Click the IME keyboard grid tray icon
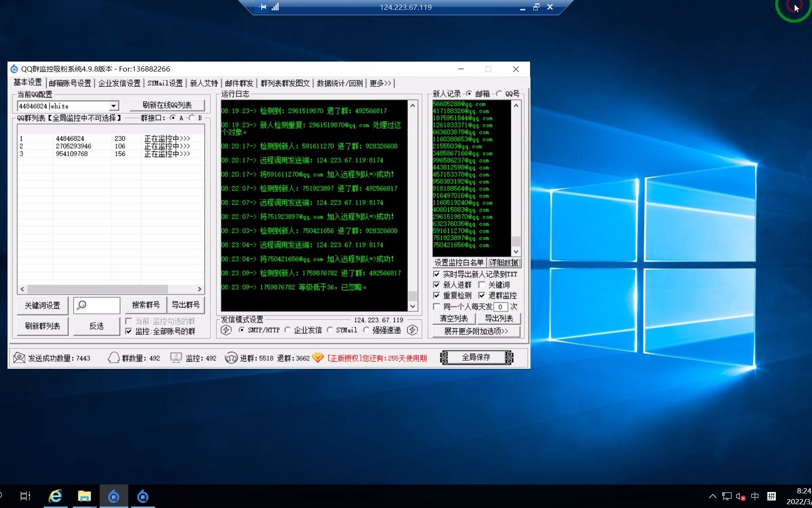The image size is (812, 508). (x=772, y=496)
